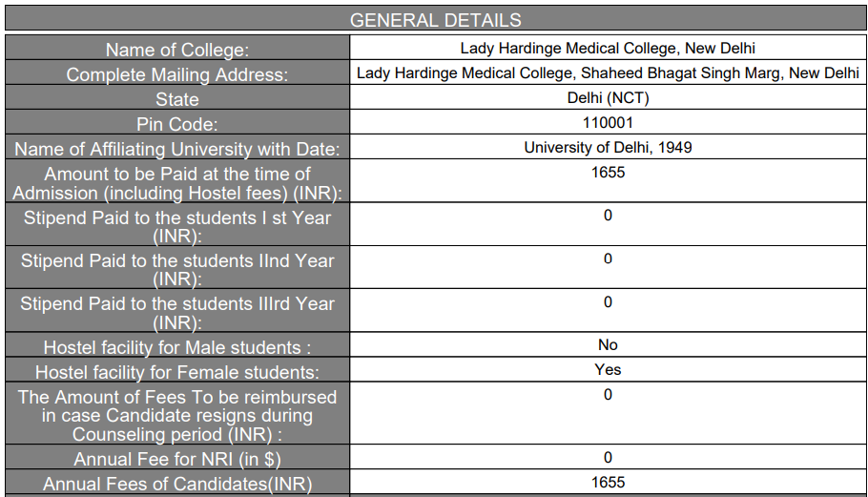Select the Yes value for female hostel
Screen dimensions: 868x497
tap(608, 369)
